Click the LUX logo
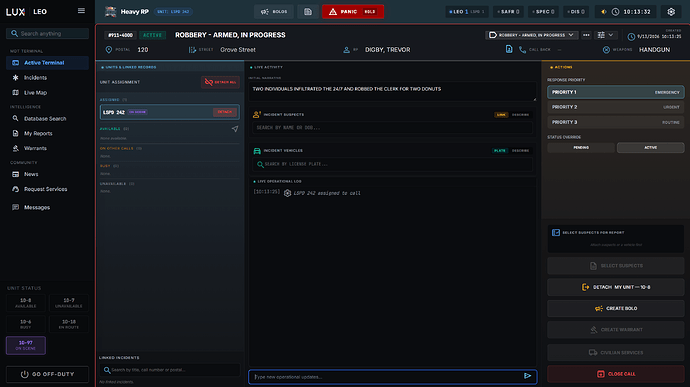 coord(15,12)
